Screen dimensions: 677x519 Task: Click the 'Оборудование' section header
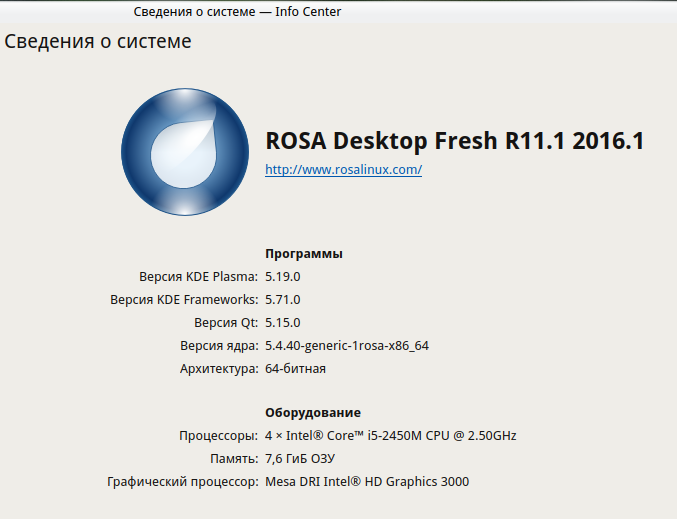[313, 413]
